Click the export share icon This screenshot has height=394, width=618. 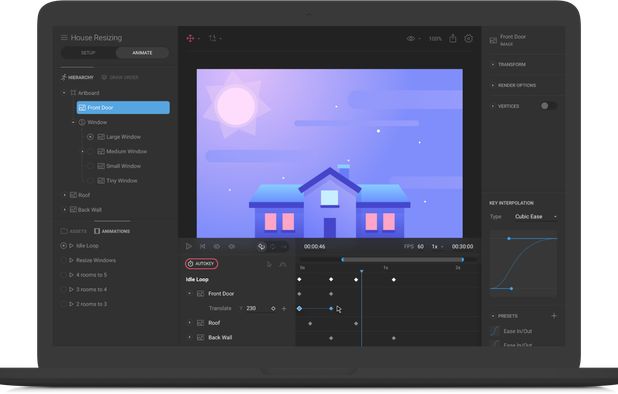point(453,38)
